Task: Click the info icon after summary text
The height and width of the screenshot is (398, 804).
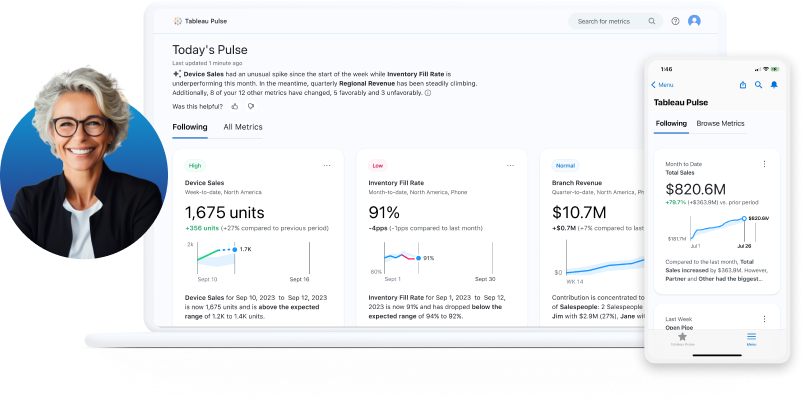Action: (x=428, y=93)
